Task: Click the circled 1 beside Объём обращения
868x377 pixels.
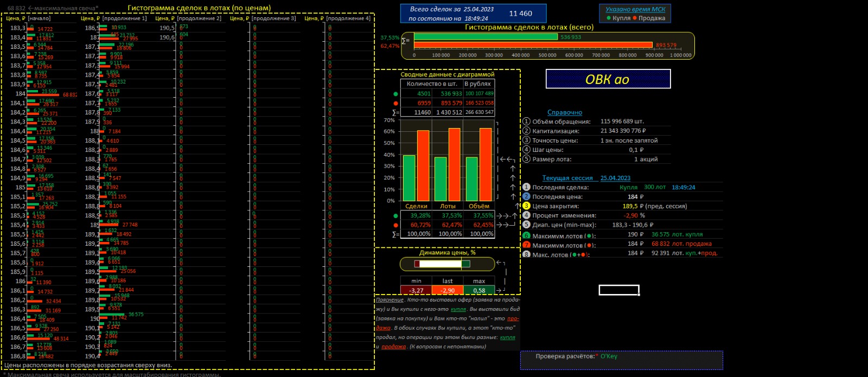Action: coord(526,122)
